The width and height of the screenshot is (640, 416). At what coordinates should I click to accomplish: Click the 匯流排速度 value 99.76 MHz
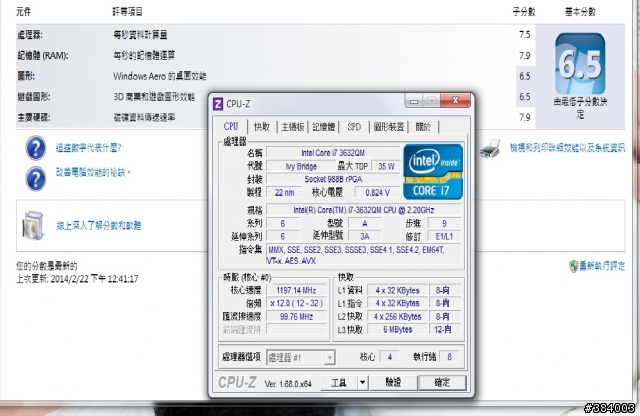(296, 316)
